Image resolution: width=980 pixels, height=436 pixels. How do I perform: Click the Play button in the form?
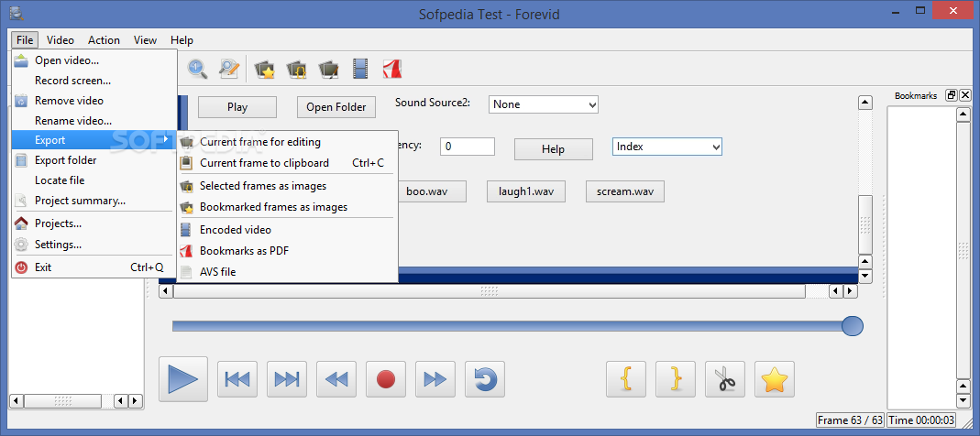click(x=237, y=107)
